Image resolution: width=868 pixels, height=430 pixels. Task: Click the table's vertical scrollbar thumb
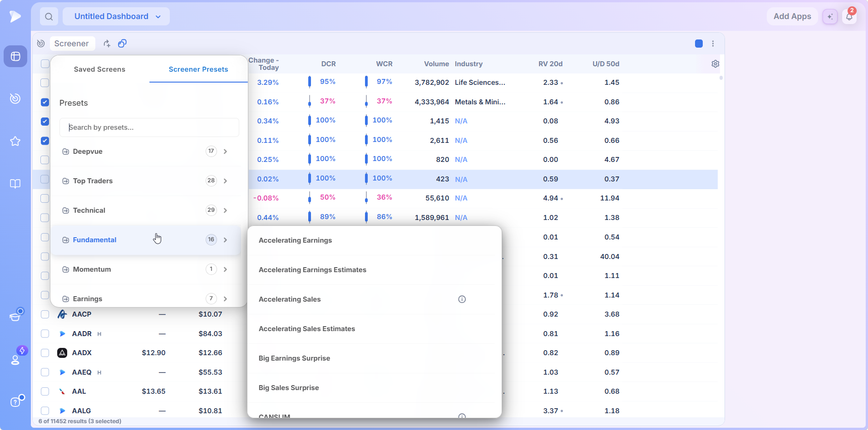721,78
